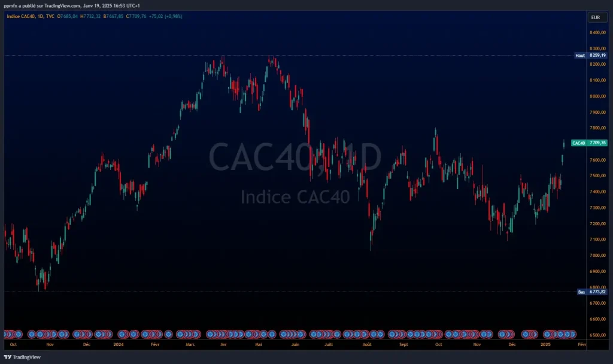Click the Mars label on the time axis
The height and width of the screenshot is (364, 613).
(x=190, y=344)
